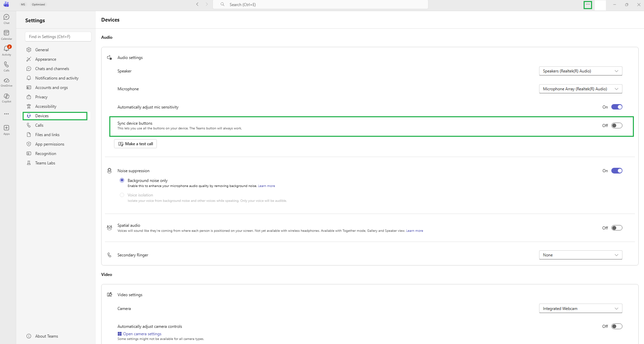The width and height of the screenshot is (644, 344).
Task: Open the Copilot icon
Action: tap(6, 98)
